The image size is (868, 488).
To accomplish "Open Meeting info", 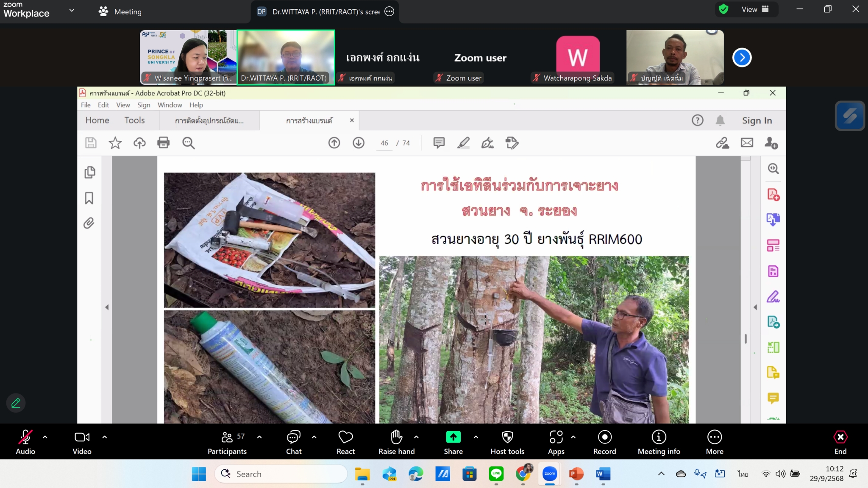I will pyautogui.click(x=659, y=437).
